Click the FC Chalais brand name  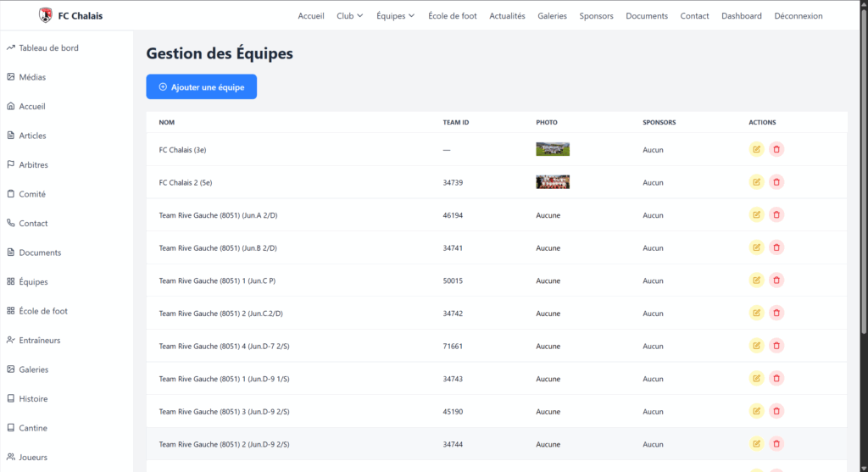click(x=81, y=15)
